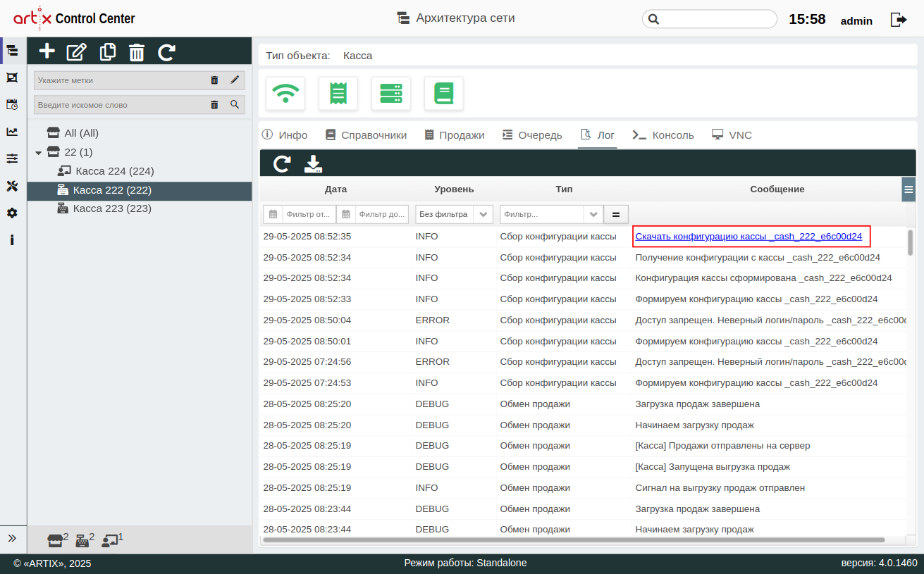Click the admin user name
This screenshot has height=574, width=924.
pos(856,20)
